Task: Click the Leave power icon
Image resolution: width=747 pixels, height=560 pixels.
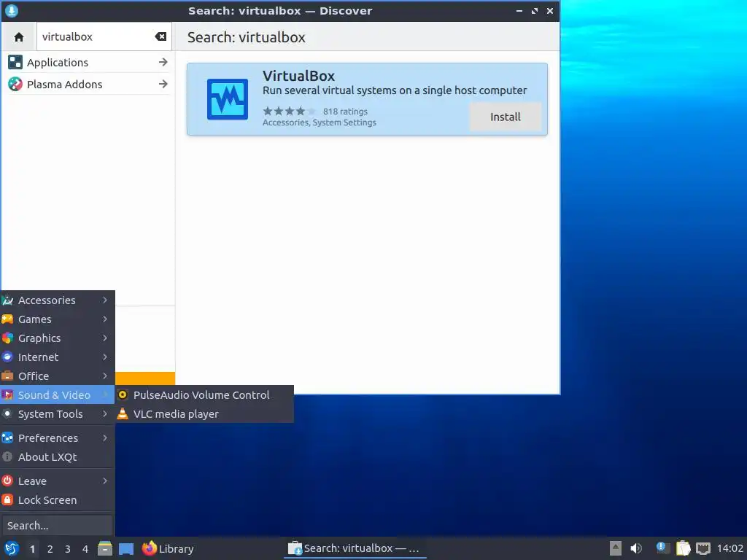Action: (7, 481)
